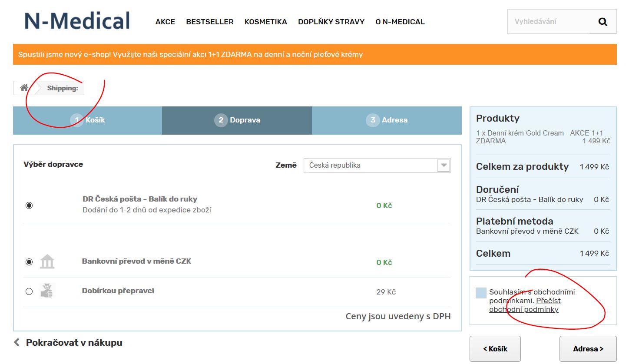Go to step 1 Košík tab
The image size is (629, 364).
click(x=88, y=120)
